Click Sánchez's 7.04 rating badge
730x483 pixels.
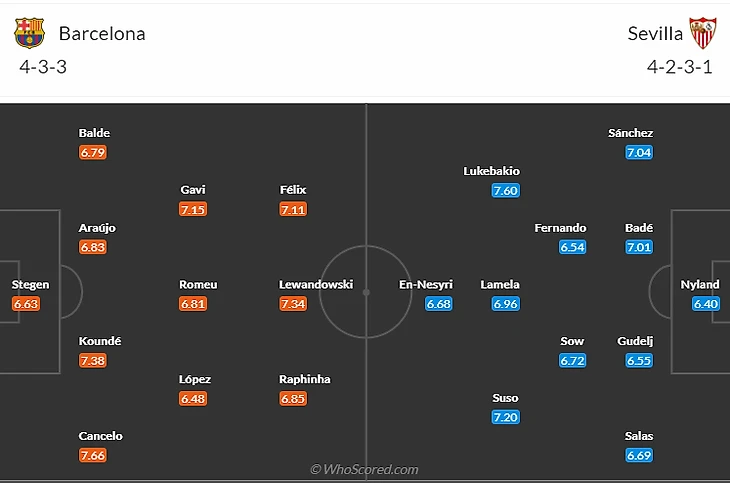click(639, 152)
